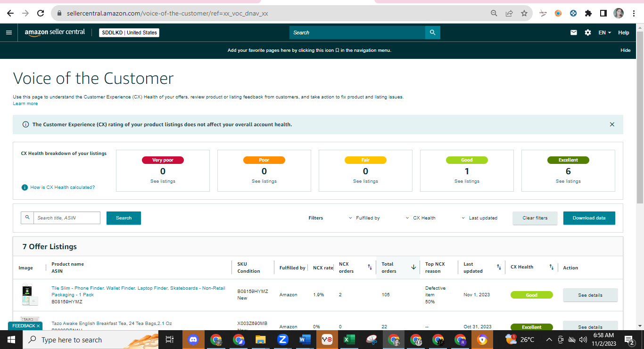
Task: Toggle the Chrome side panel icon
Action: 603,13
